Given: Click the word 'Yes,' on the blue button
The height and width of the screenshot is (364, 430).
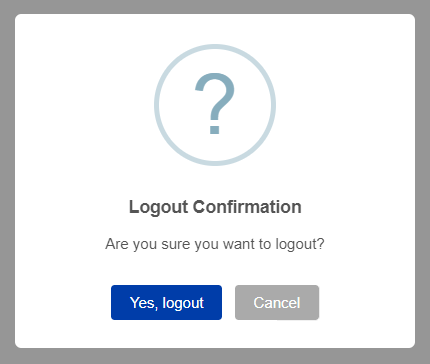Looking at the screenshot, I should 144,303.
